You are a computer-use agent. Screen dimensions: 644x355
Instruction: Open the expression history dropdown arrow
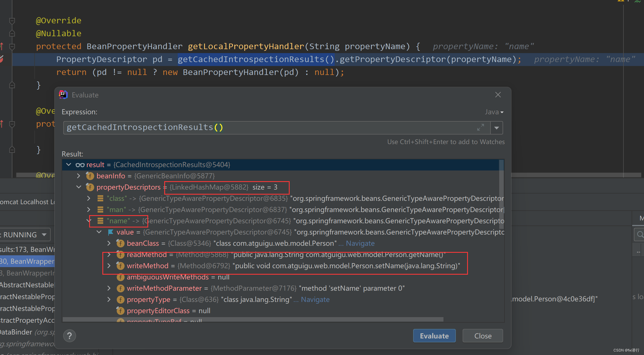click(497, 128)
